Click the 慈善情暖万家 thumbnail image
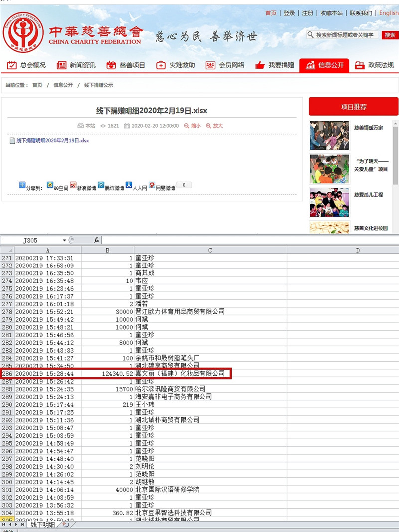Viewport: 399px width, 532px height. coord(329,136)
